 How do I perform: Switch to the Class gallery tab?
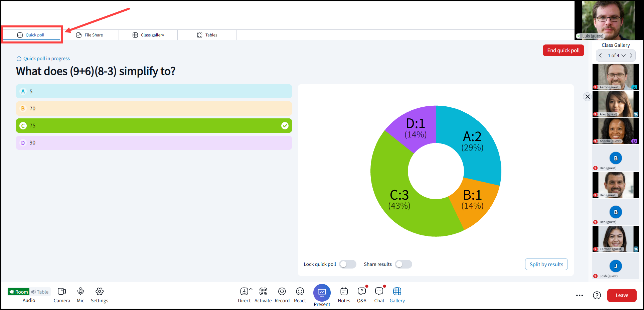[x=148, y=35]
